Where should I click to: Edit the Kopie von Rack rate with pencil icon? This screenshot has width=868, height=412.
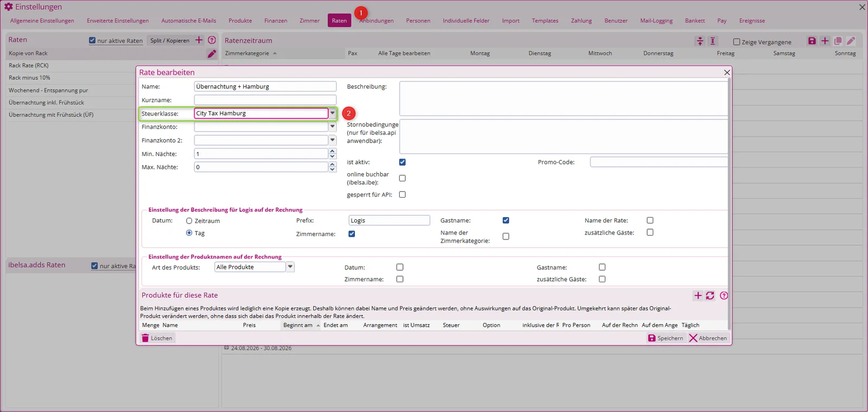pyautogui.click(x=212, y=54)
